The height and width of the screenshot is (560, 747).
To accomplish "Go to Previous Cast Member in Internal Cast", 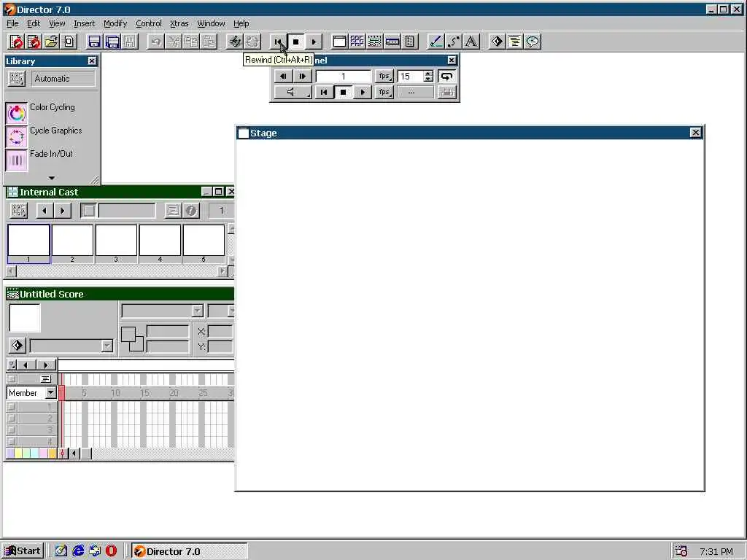I will [x=44, y=211].
